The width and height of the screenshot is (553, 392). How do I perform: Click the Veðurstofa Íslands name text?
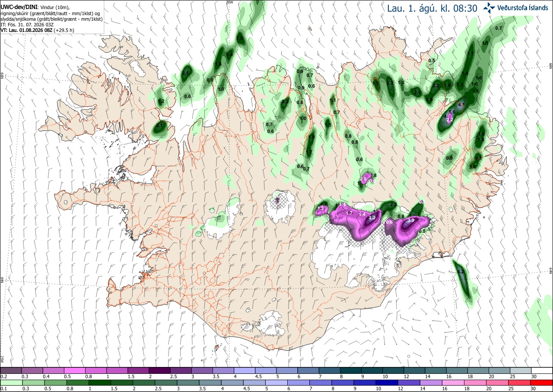coord(523,7)
